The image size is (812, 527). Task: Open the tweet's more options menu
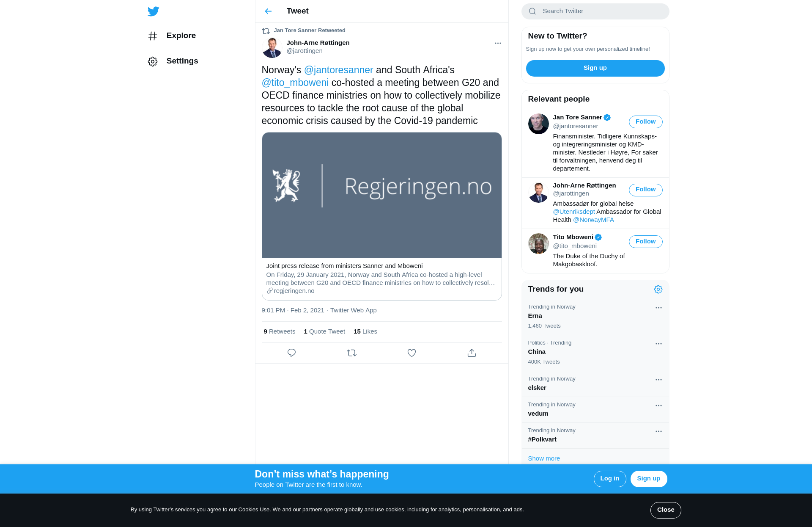pyautogui.click(x=498, y=43)
